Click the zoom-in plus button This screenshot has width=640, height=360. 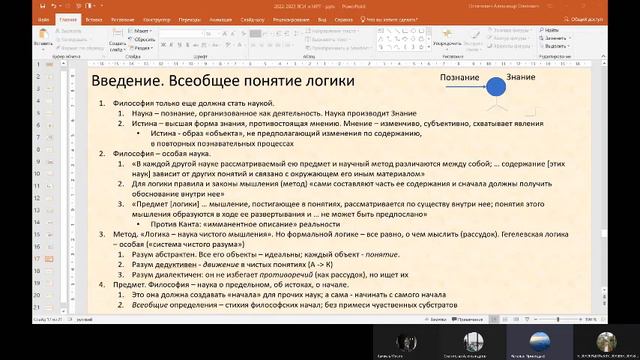coord(580,320)
